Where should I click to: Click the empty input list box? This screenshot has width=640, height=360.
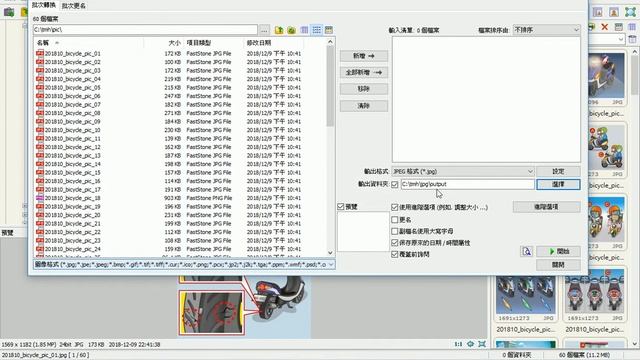pyautogui.click(x=486, y=99)
